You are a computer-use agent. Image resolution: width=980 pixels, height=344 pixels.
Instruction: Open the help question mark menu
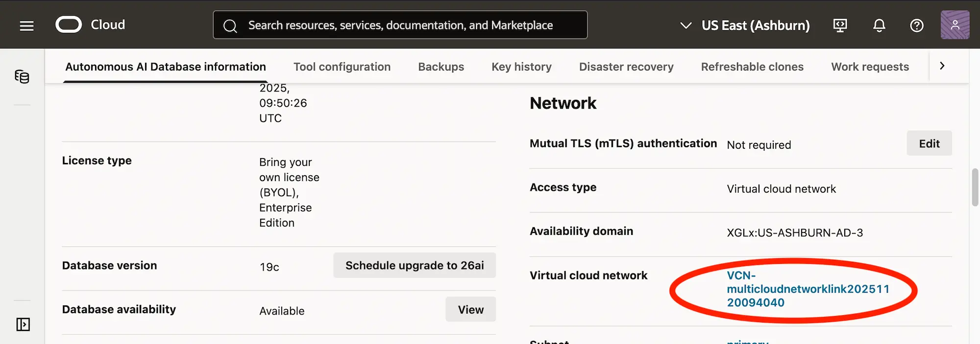[x=916, y=25]
